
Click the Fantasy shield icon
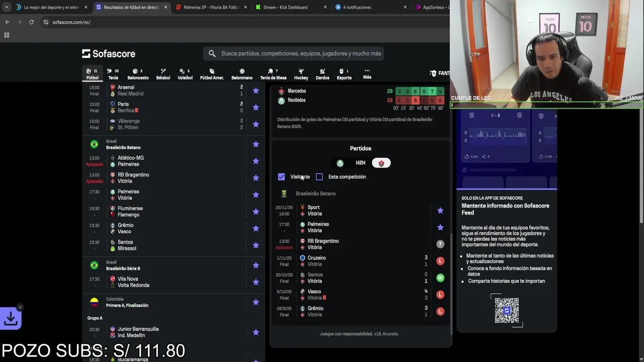click(433, 73)
